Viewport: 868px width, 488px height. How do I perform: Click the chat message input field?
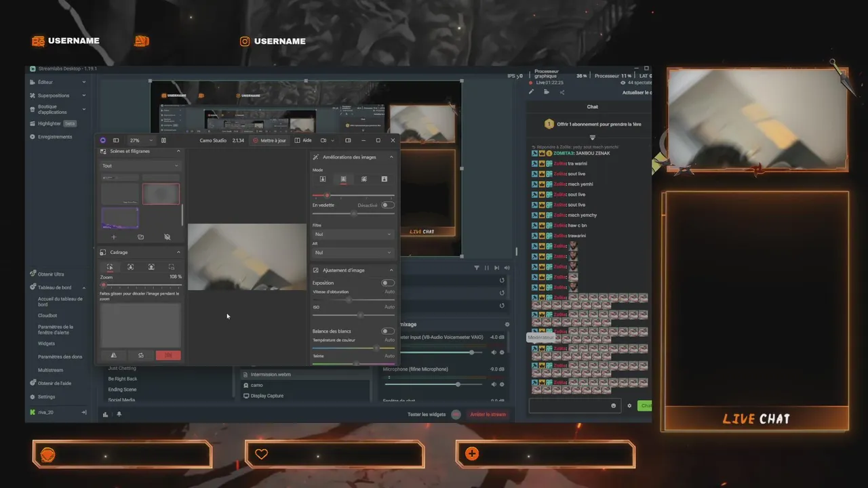point(574,406)
